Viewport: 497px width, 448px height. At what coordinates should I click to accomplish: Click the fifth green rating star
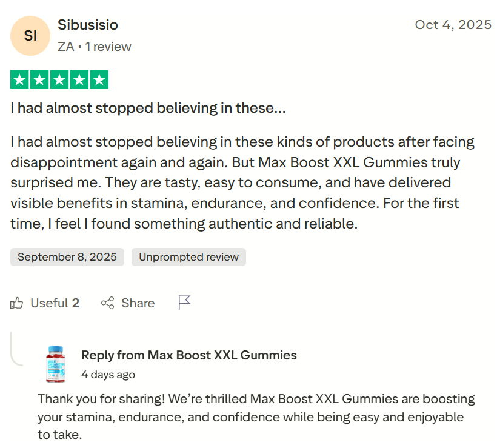(x=99, y=79)
